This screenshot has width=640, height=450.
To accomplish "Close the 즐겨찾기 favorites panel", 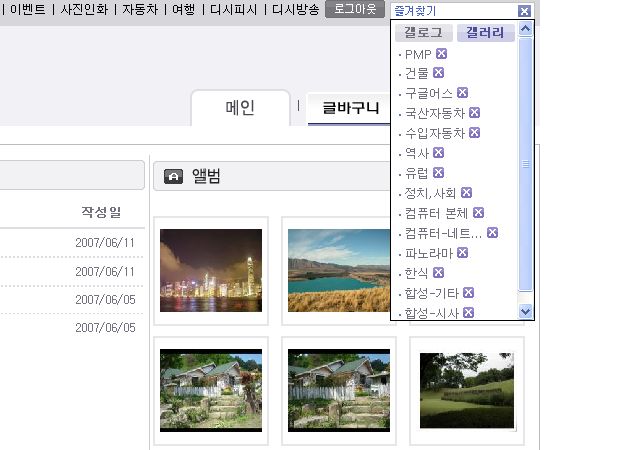I will click(524, 11).
